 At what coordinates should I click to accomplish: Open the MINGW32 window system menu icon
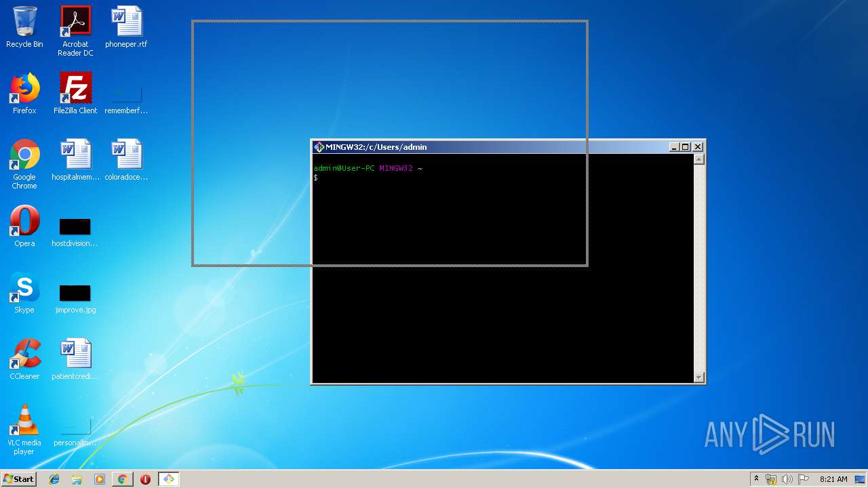coord(319,147)
